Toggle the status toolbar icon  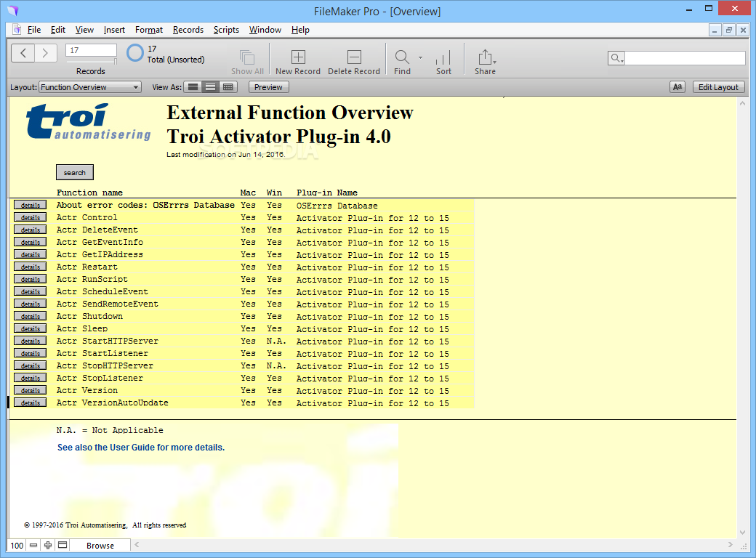point(63,545)
